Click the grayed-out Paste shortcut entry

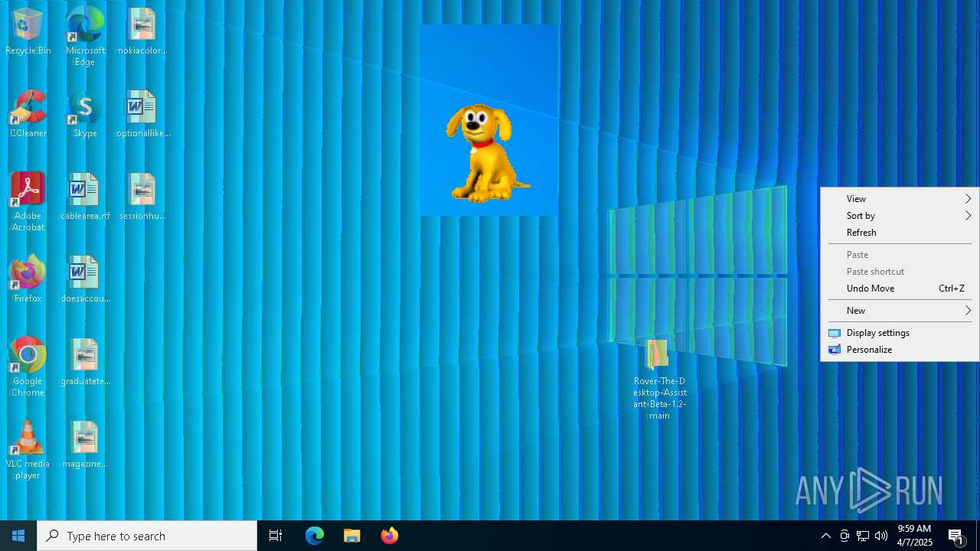click(x=900, y=272)
